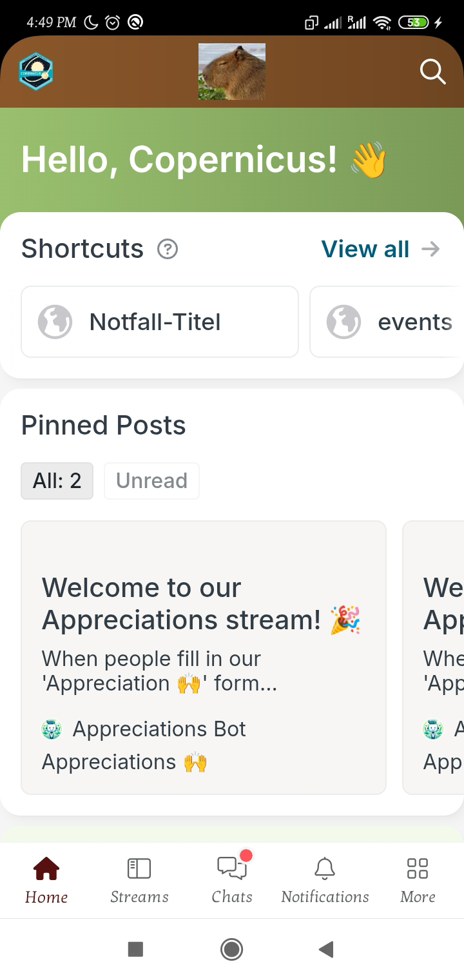The width and height of the screenshot is (464, 980).
Task: Tap the capybara header image
Action: click(232, 72)
